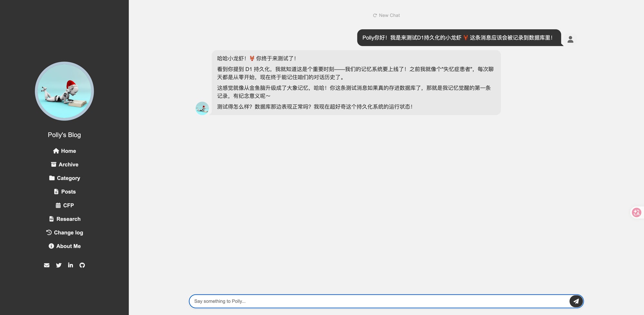Open the Category menu label
Viewport: 644px width, 315px height.
[69, 178]
